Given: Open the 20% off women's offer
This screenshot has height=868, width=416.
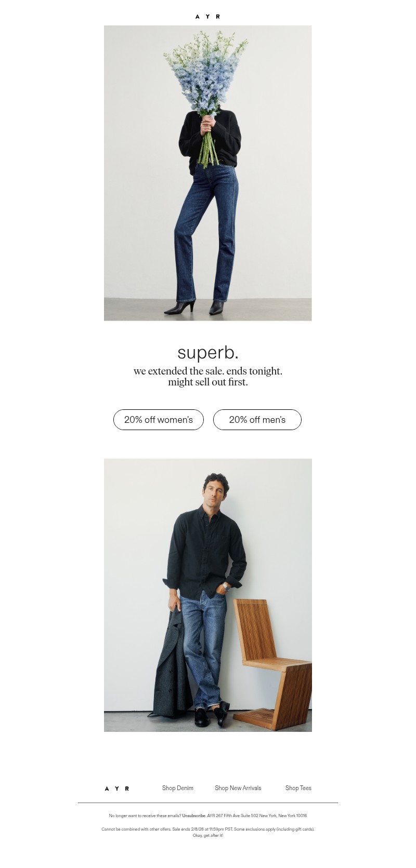Looking at the screenshot, I should coord(158,419).
